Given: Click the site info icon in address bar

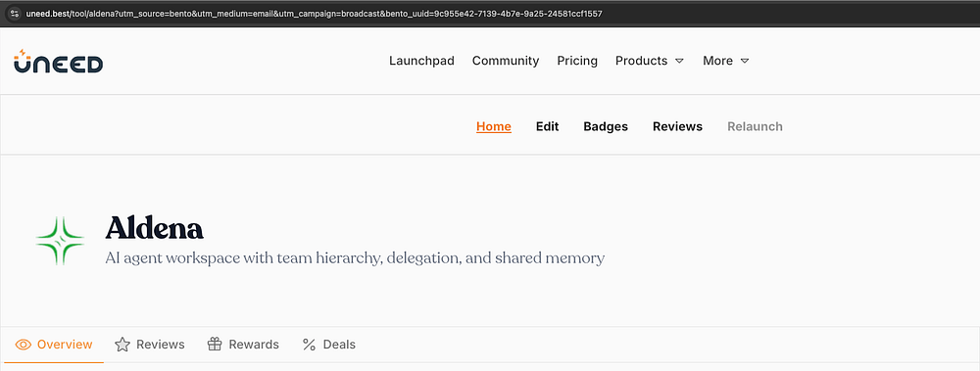Looking at the screenshot, I should (x=15, y=13).
